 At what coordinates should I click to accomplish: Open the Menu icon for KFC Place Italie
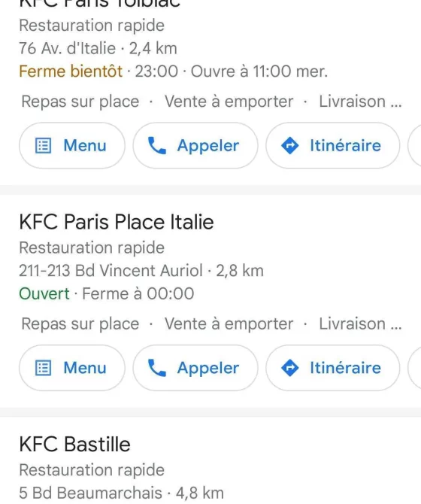click(x=43, y=368)
